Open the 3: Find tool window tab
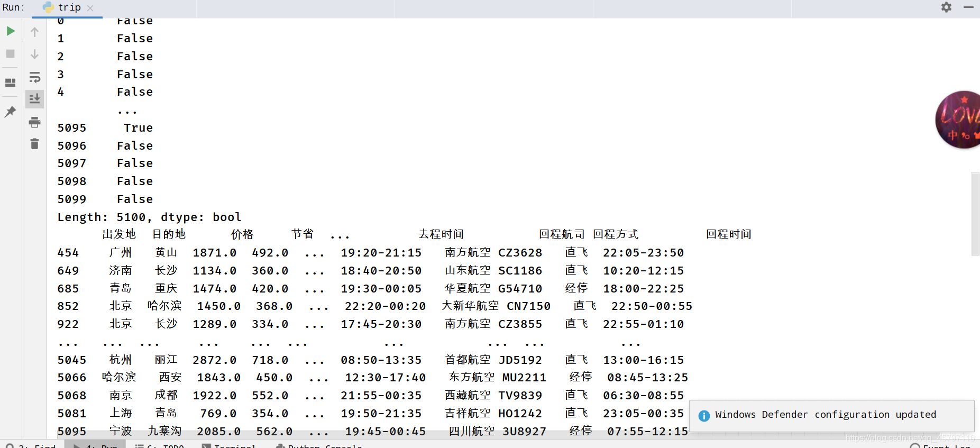The image size is (980, 448). 31,445
